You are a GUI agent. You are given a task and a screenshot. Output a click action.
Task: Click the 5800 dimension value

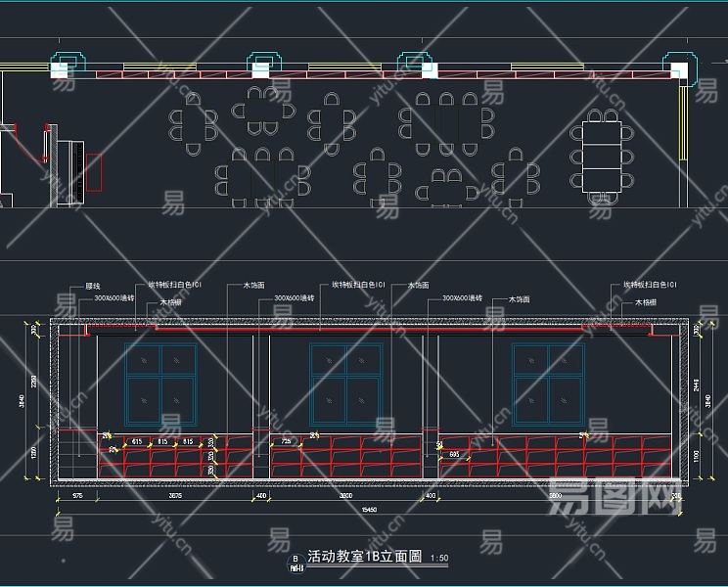(x=555, y=496)
